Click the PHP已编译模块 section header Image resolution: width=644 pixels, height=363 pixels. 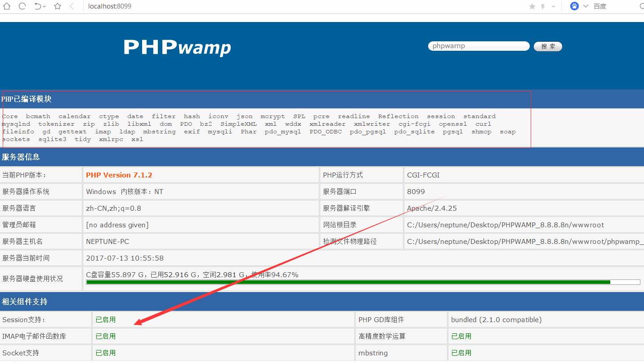click(x=322, y=99)
